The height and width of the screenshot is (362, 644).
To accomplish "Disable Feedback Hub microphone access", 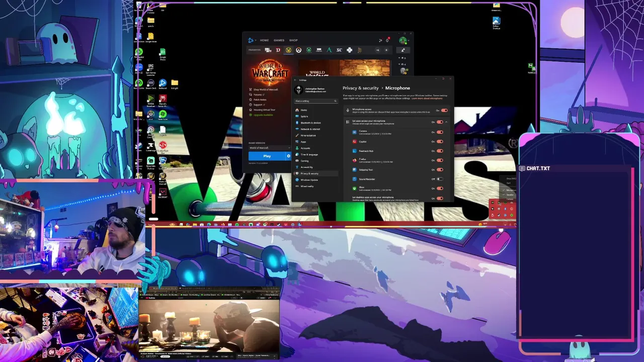I will coord(440,151).
